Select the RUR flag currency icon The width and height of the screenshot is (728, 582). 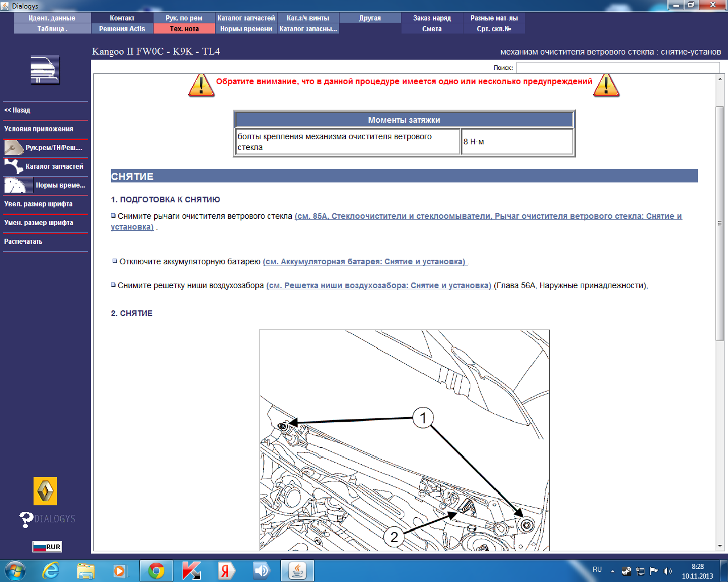[47, 547]
